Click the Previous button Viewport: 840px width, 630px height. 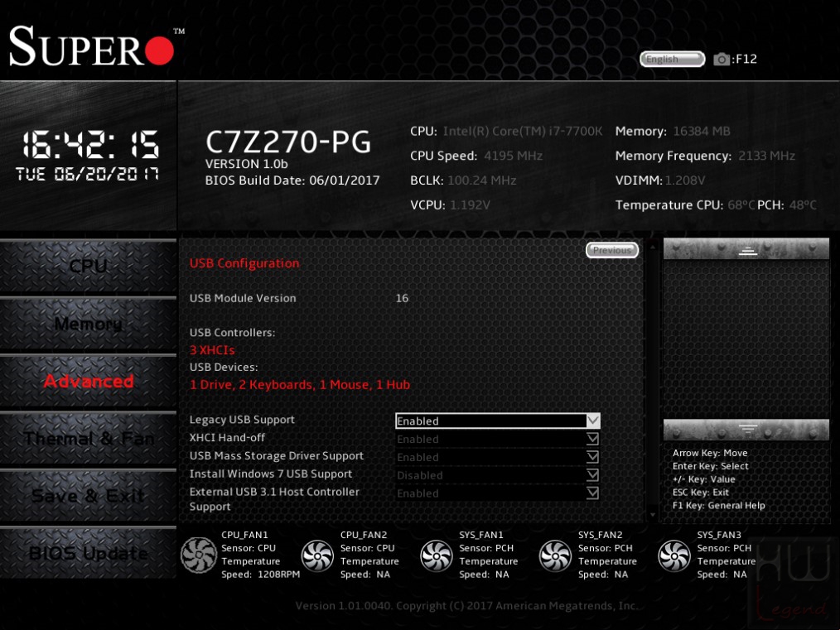click(x=612, y=250)
